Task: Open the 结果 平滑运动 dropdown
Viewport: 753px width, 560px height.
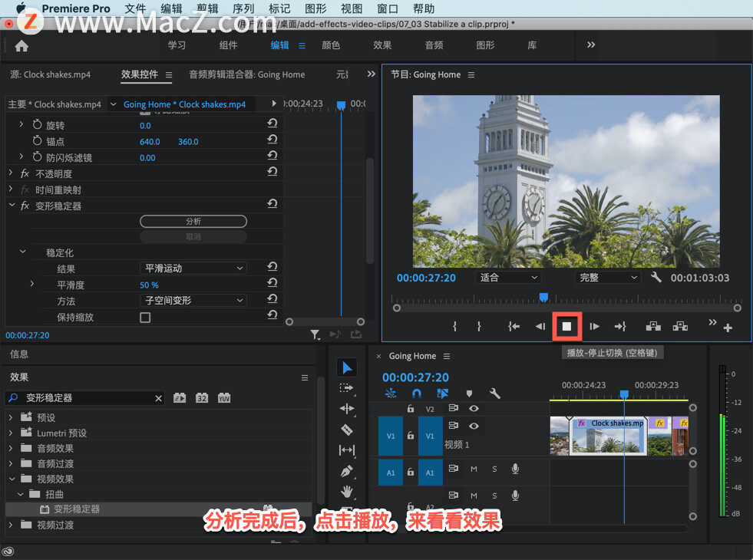Action: pos(193,268)
